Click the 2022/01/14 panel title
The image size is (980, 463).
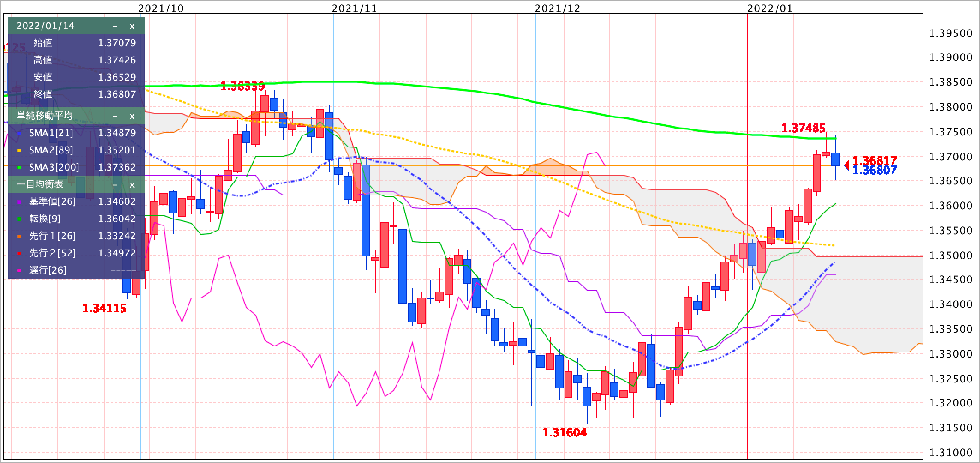[x=45, y=26]
